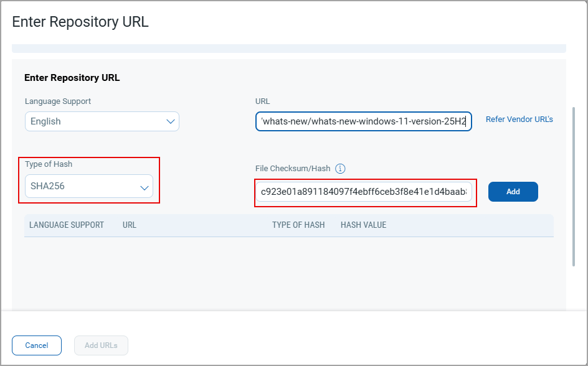This screenshot has width=588, height=366.
Task: Click the Cancel button
Action: [x=37, y=345]
